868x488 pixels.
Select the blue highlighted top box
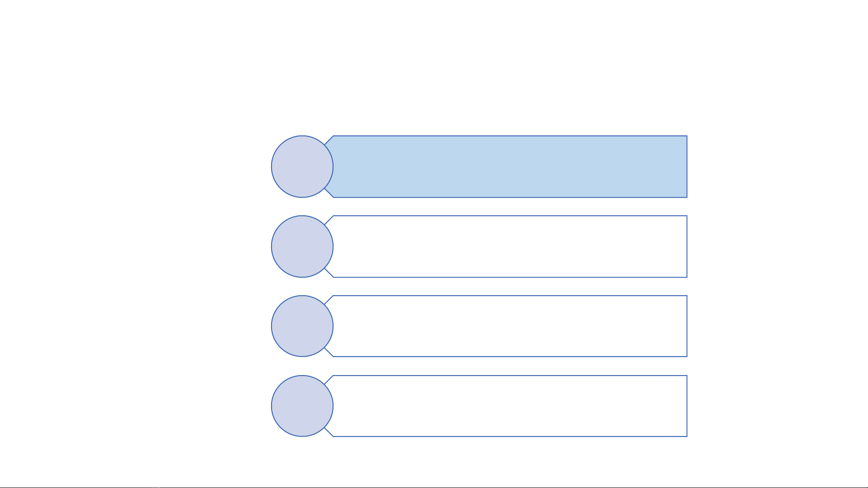pyautogui.click(x=510, y=167)
